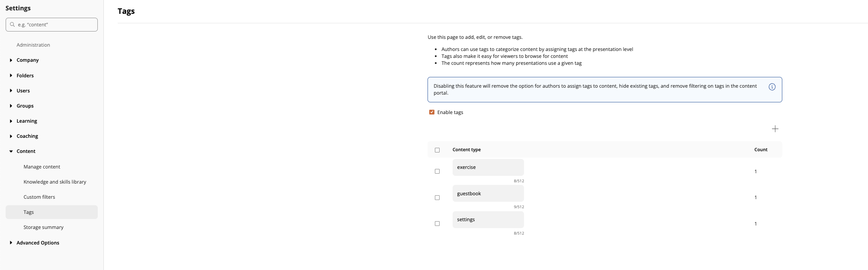Viewport: 868px width, 270px height.
Task: Collapse the Content section
Action: [11, 151]
